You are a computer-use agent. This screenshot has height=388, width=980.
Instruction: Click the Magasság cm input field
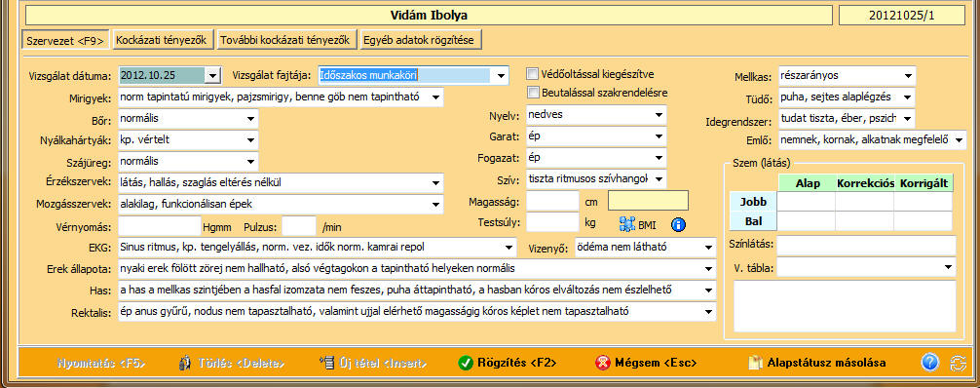(x=552, y=201)
